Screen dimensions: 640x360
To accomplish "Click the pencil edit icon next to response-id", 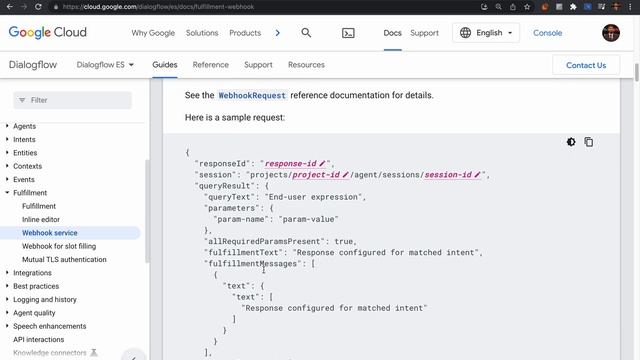I will (322, 164).
